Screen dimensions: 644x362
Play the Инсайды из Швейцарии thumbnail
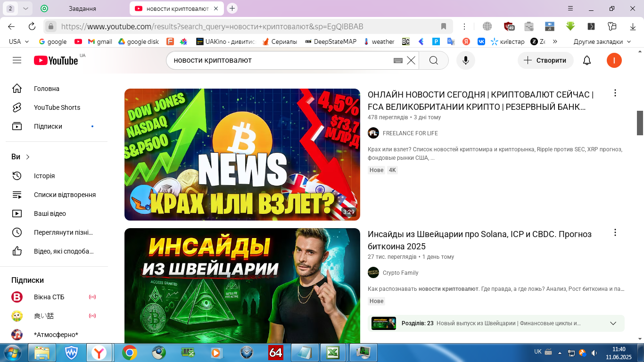click(x=242, y=286)
